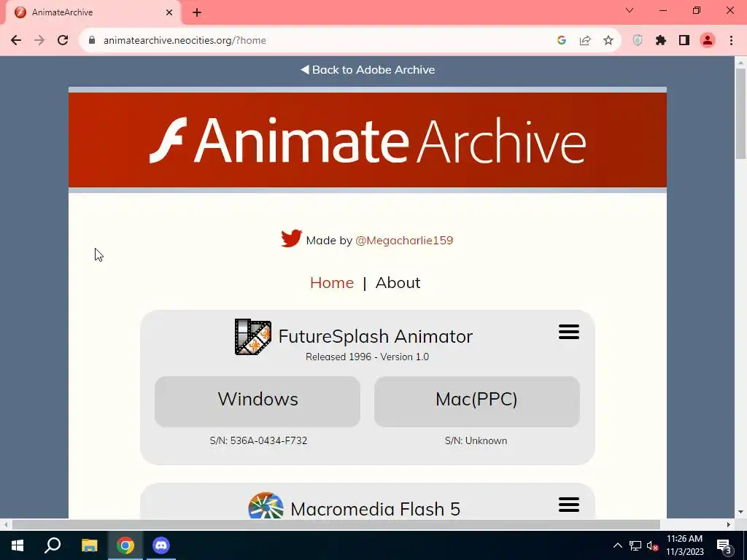Screen dimensions: 747x560
Task: Click the browser forward arrow
Action: pos(39,41)
